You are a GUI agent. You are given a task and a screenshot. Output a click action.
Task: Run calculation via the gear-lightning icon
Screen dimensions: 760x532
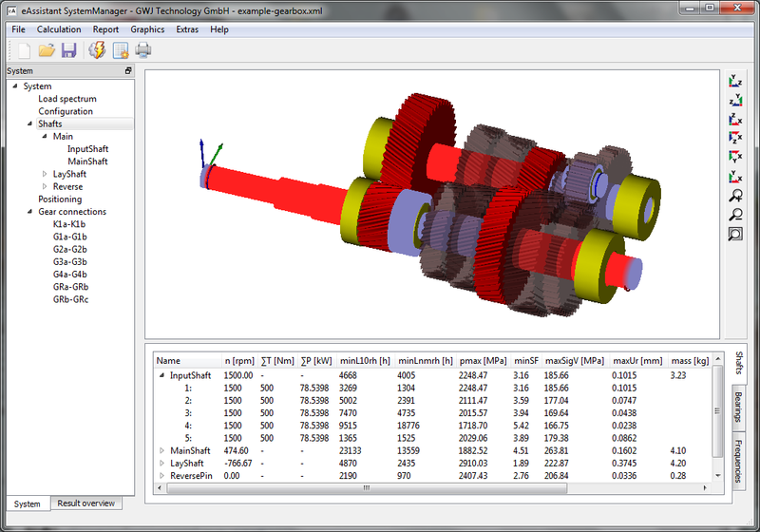(x=96, y=50)
